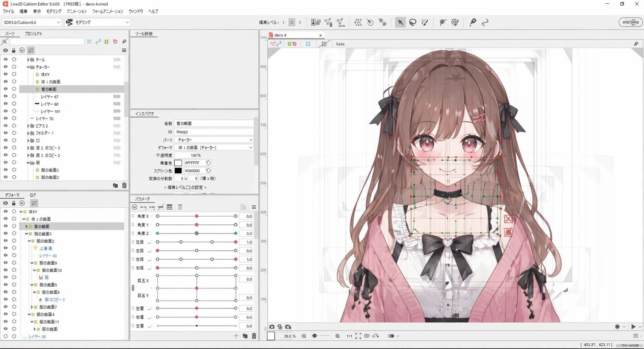The height and width of the screenshot is (349, 644).
Task: Expand 首の軸面 in deformer tree
Action: pyautogui.click(x=26, y=227)
